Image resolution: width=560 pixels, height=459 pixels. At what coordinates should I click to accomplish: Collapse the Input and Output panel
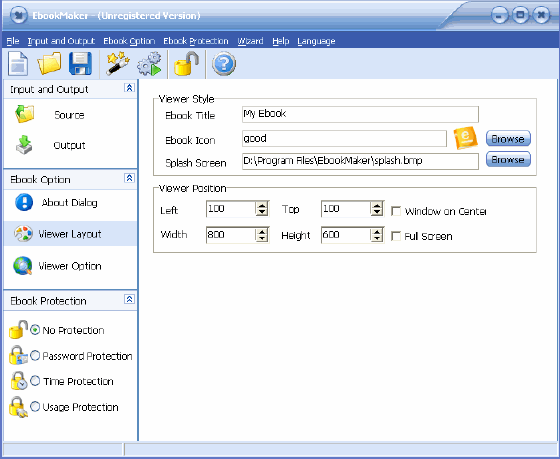click(129, 88)
